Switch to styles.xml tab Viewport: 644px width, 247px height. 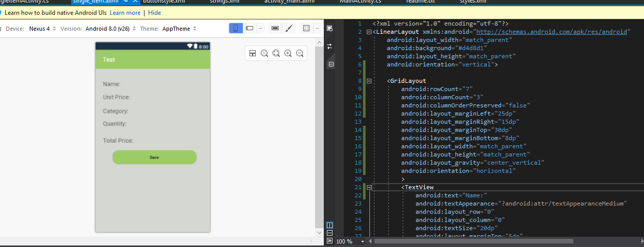point(473,2)
